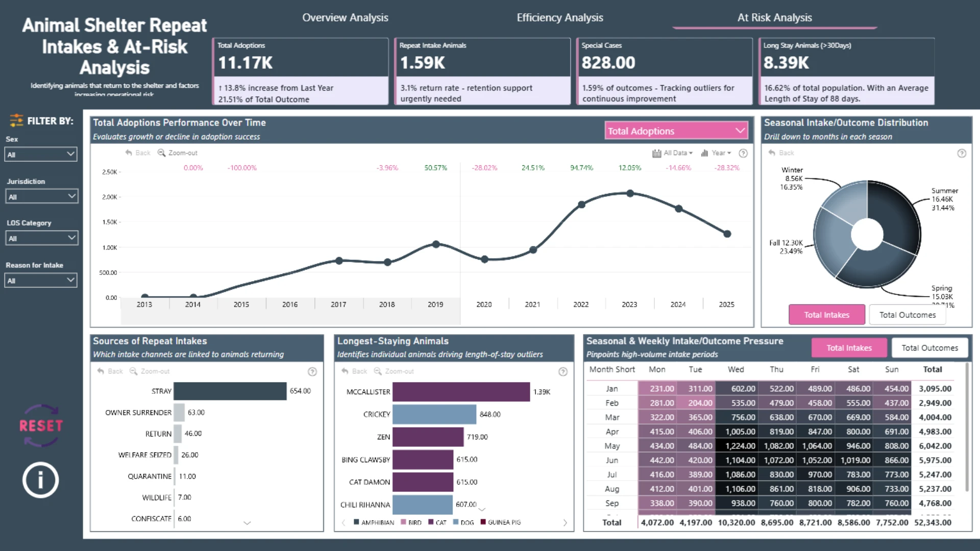Switch to At Risk Analysis tab
This screenshot has width=980, height=551.
(774, 18)
